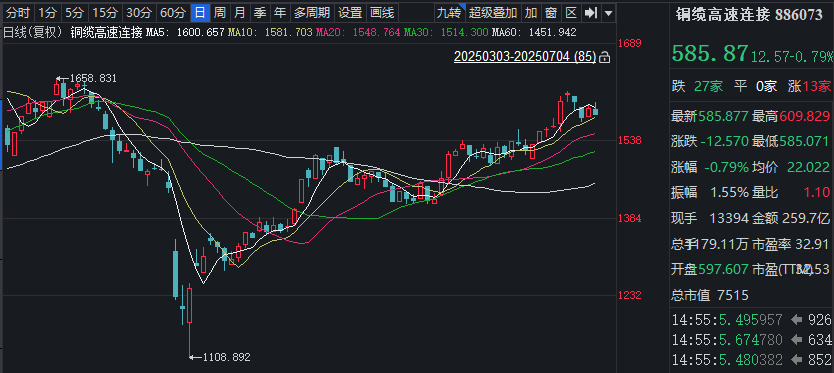
Task: Select the 5分 period tab
Action: [74, 12]
